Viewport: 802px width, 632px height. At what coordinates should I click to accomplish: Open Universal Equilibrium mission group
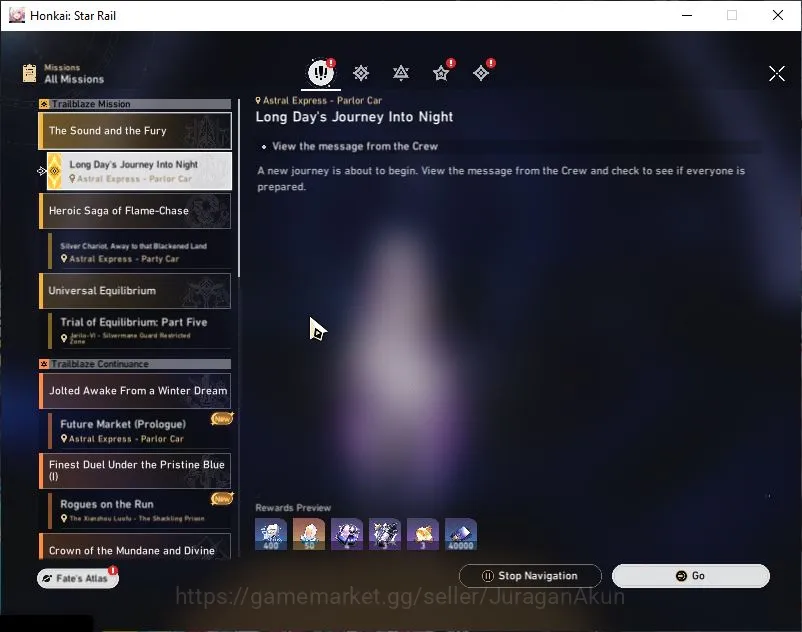(135, 291)
